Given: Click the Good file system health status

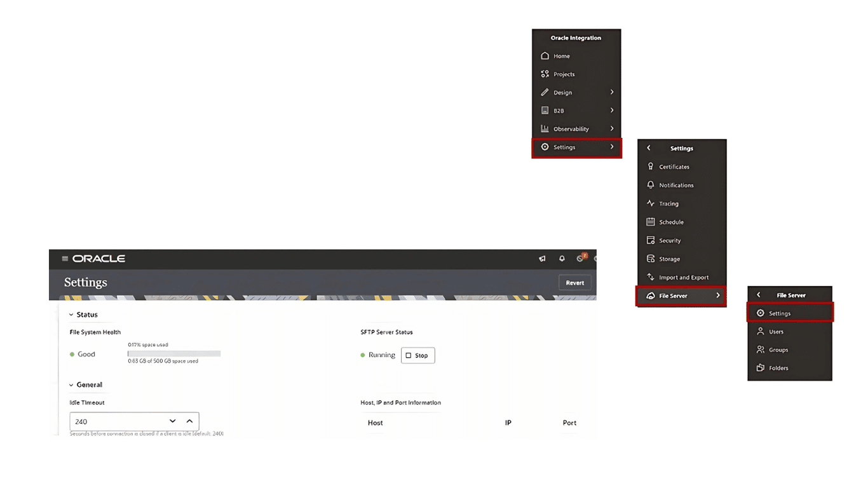Looking at the screenshot, I should coord(86,355).
